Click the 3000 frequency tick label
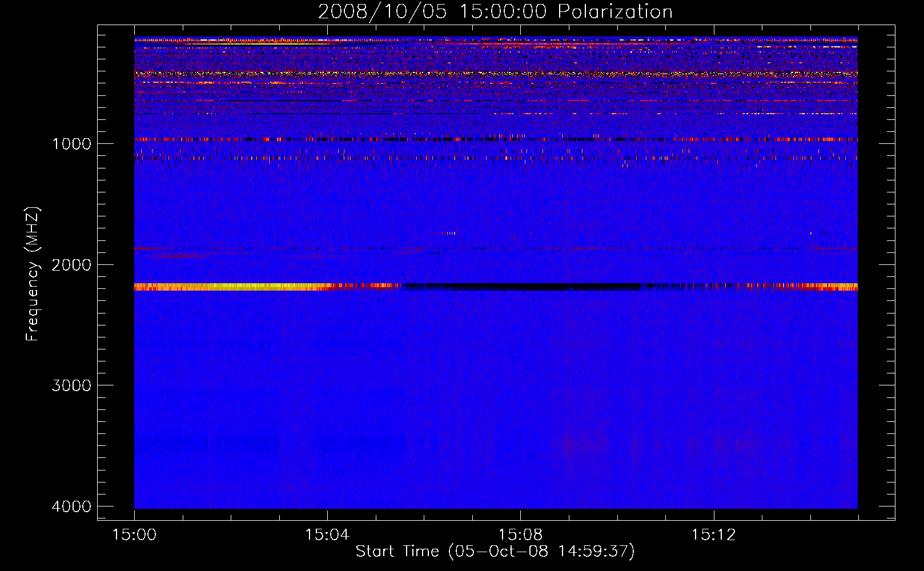This screenshot has height=571, width=924. coord(71,385)
